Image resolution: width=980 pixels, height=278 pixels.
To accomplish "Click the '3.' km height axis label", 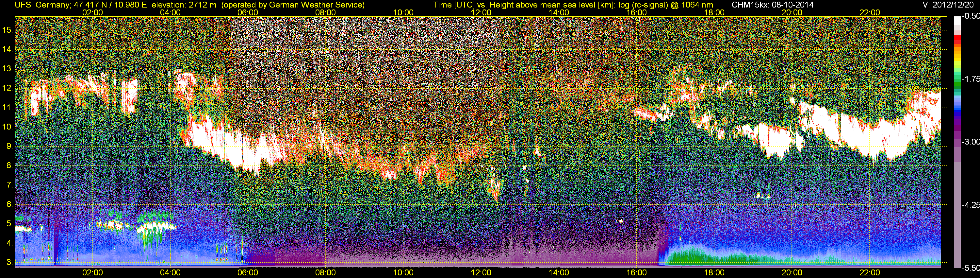I will coord(10,263).
